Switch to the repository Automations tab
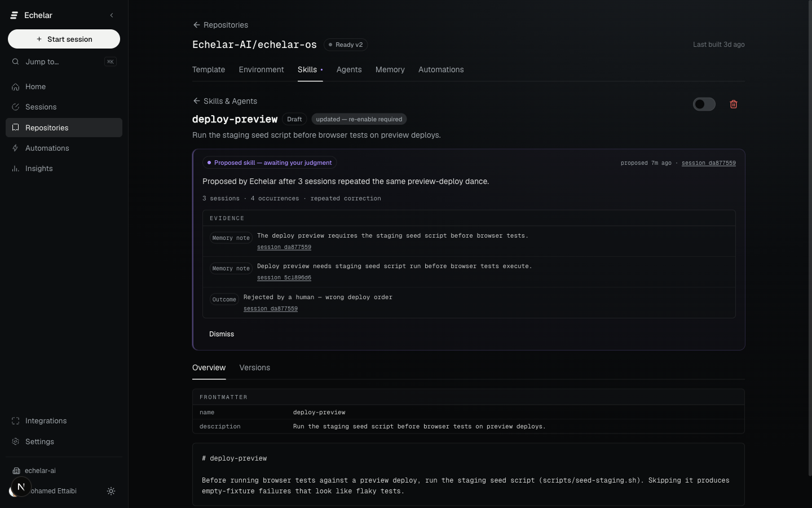This screenshot has width=812, height=508. (441, 69)
